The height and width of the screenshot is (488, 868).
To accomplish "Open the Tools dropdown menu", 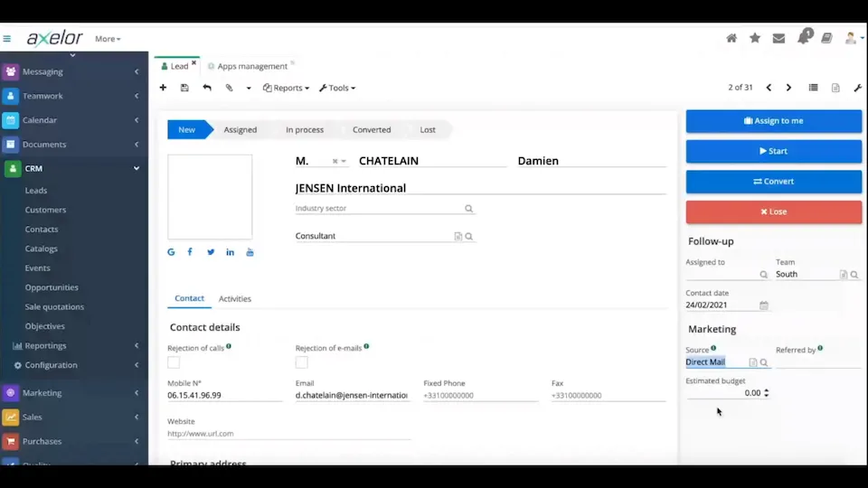I will [x=337, y=88].
